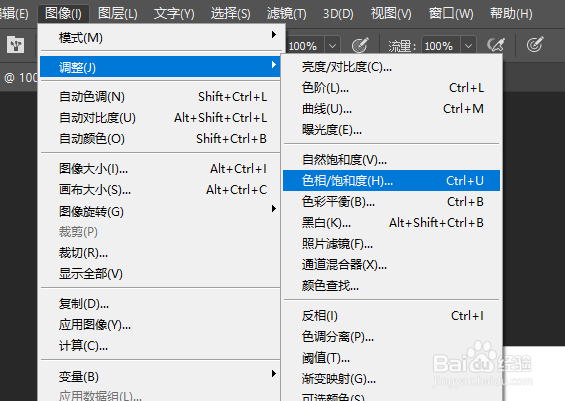This screenshot has width=565, height=401.
Task: Click the 流量 100% value field
Action: click(441, 46)
